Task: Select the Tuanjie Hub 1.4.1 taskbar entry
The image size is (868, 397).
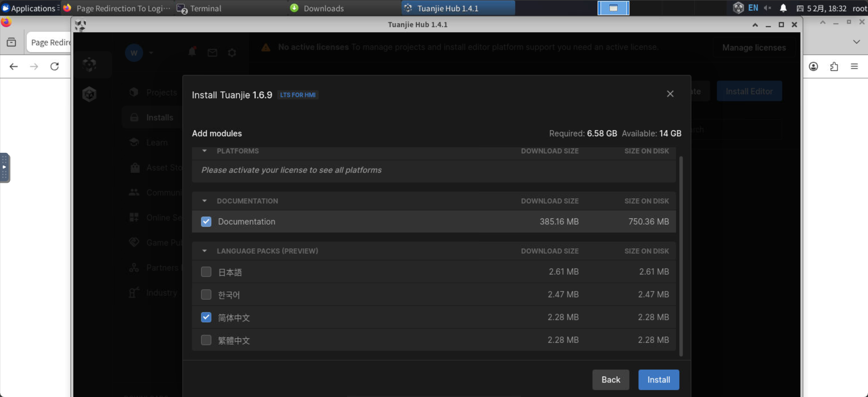Action: point(458,8)
